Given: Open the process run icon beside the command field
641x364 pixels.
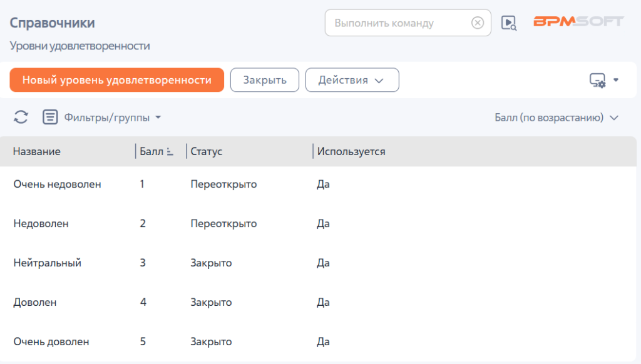Looking at the screenshot, I should [509, 23].
